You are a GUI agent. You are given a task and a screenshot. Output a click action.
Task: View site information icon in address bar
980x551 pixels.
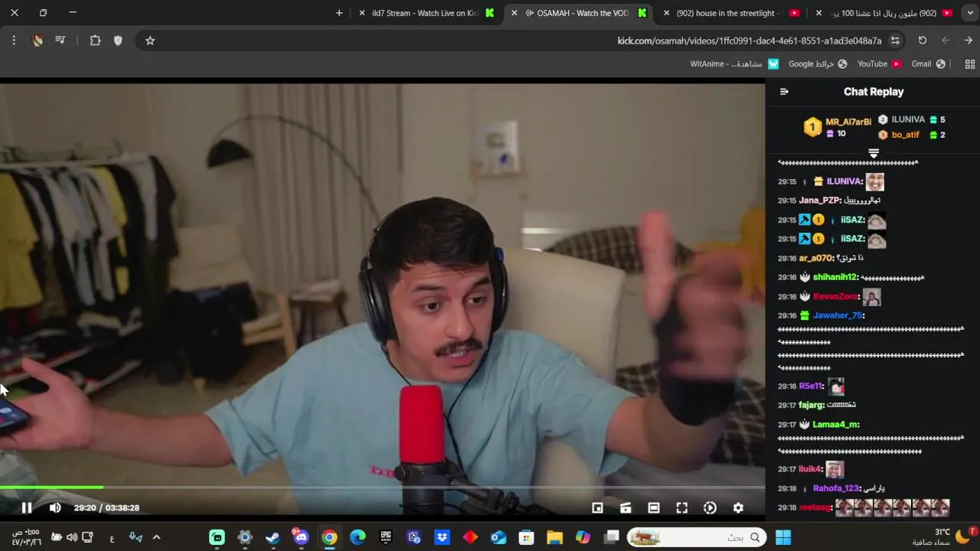click(895, 41)
